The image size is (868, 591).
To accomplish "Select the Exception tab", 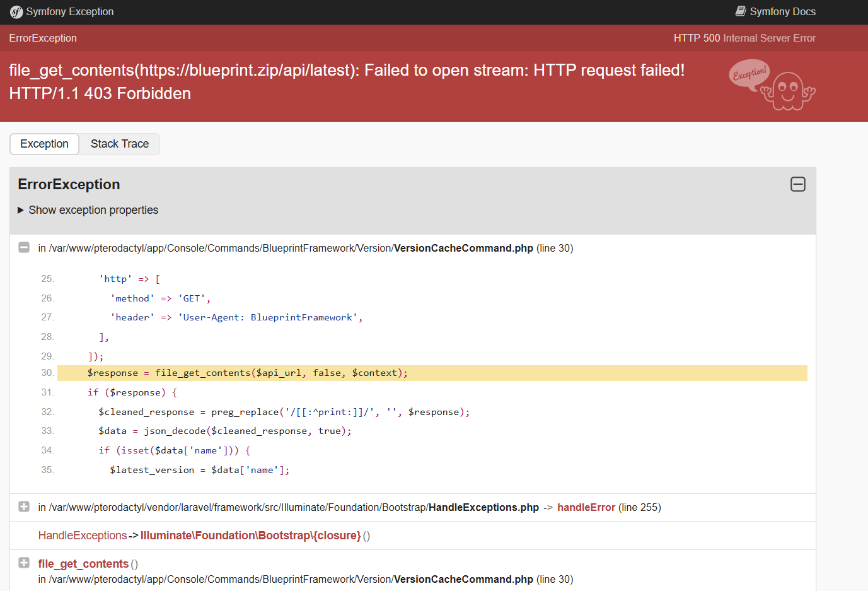I will click(44, 144).
